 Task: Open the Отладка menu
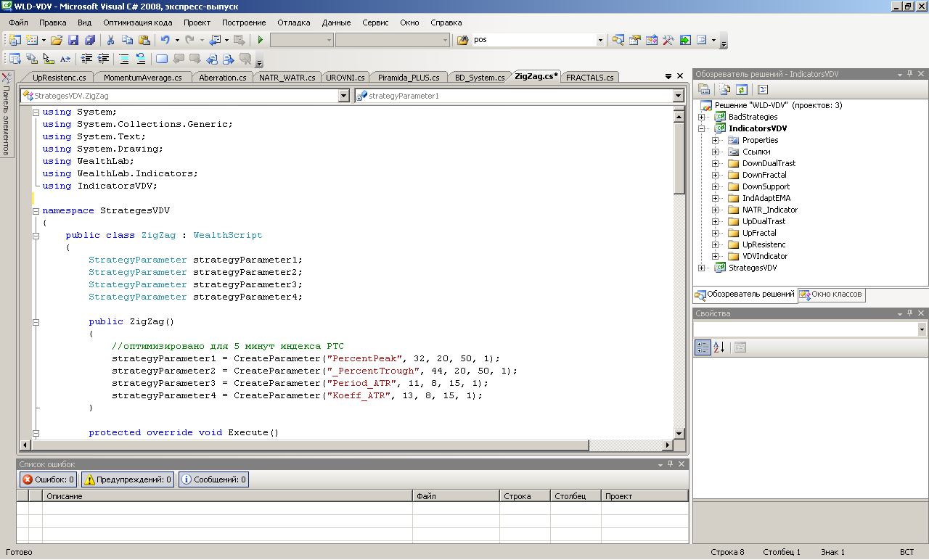[294, 22]
